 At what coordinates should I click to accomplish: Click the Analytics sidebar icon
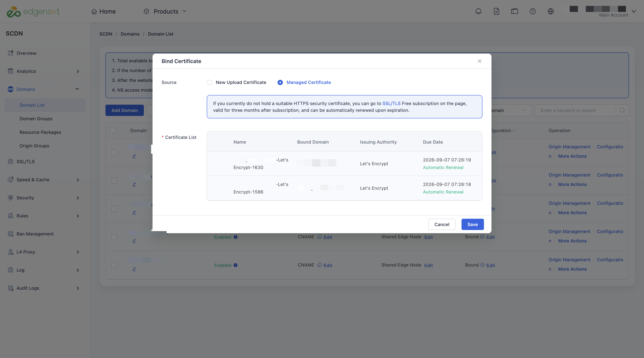click(11, 71)
